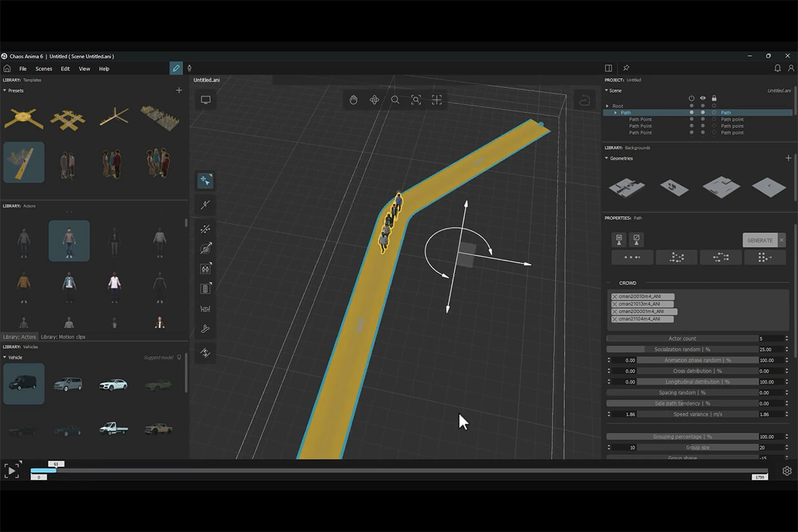The image size is (798, 532).
Task: Toggle lock for the Path node
Action: tap(715, 112)
